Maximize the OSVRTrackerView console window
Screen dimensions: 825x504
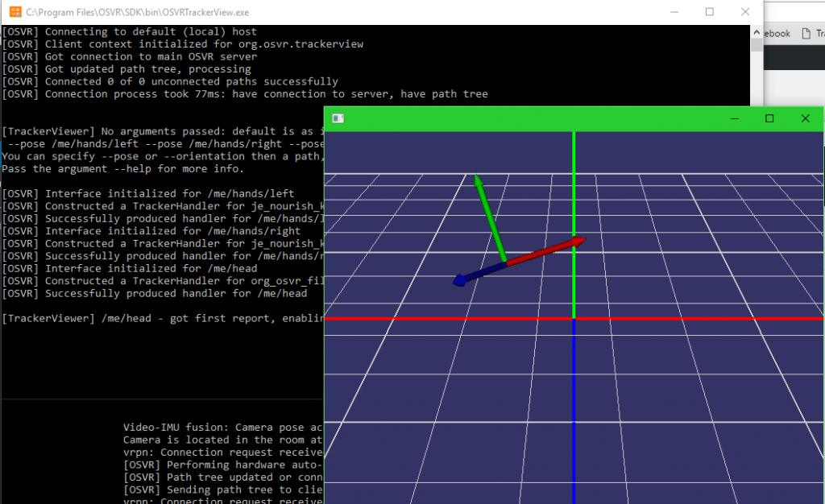(x=710, y=12)
